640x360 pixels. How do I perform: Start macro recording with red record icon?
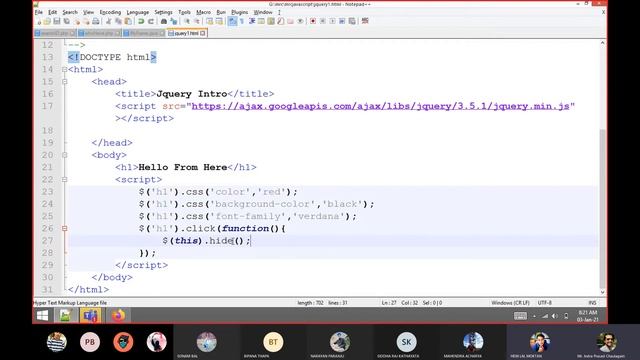(313, 21)
